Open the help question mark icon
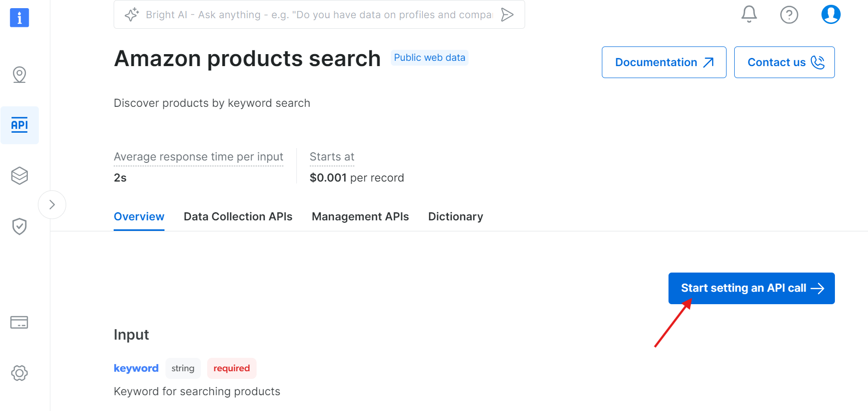 (789, 14)
